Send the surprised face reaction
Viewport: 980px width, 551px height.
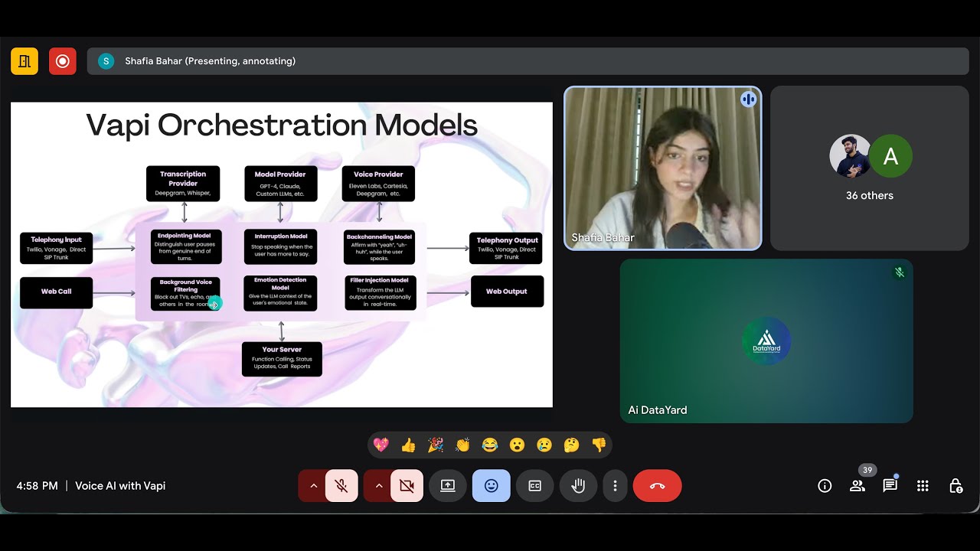pos(517,445)
